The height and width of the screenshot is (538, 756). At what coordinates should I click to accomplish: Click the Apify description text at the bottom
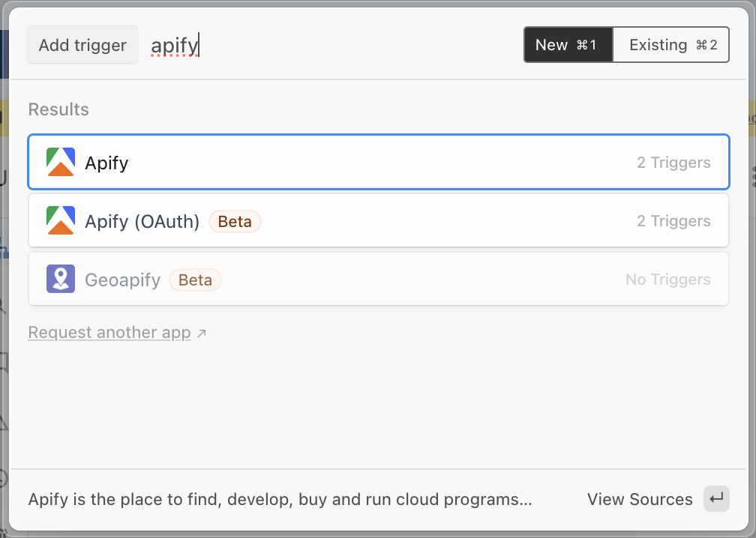click(x=280, y=498)
